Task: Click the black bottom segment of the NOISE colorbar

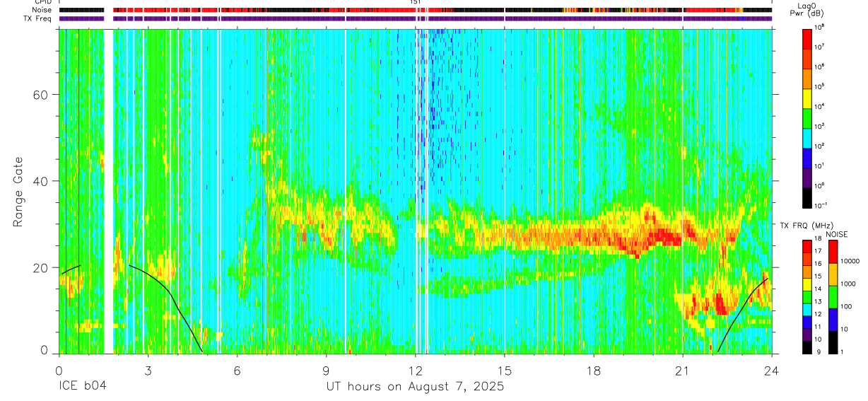Action: tap(833, 342)
